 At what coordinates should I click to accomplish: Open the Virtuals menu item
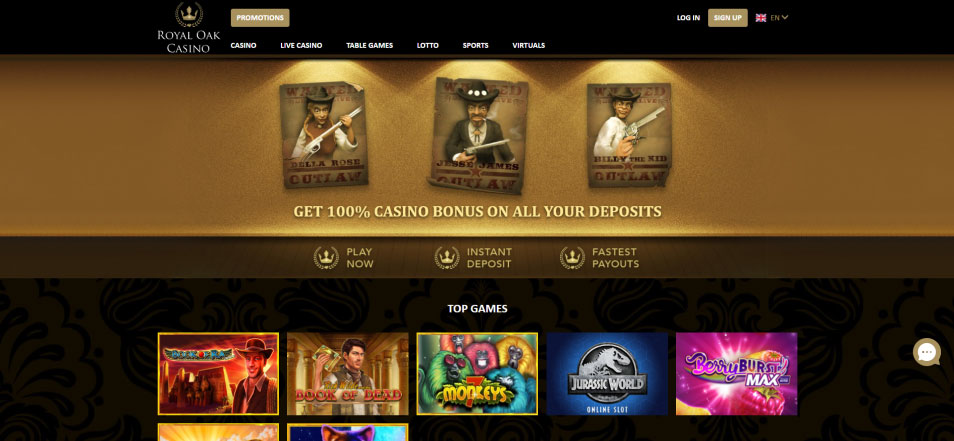pos(529,46)
